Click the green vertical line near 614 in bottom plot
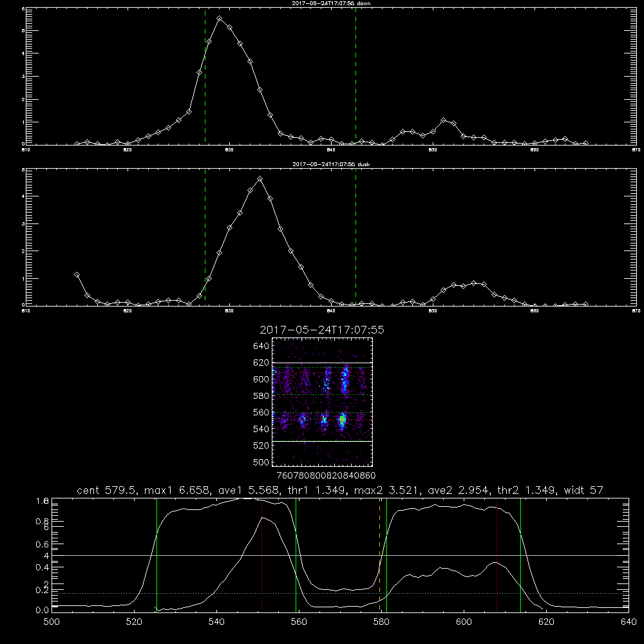Viewport: 644px width, 644px height. 520,554
